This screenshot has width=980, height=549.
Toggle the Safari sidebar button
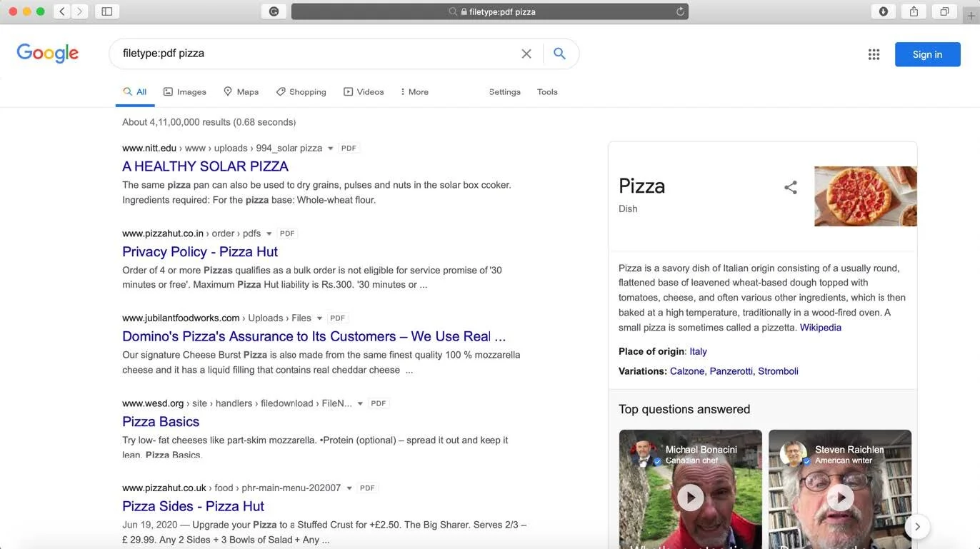107,11
